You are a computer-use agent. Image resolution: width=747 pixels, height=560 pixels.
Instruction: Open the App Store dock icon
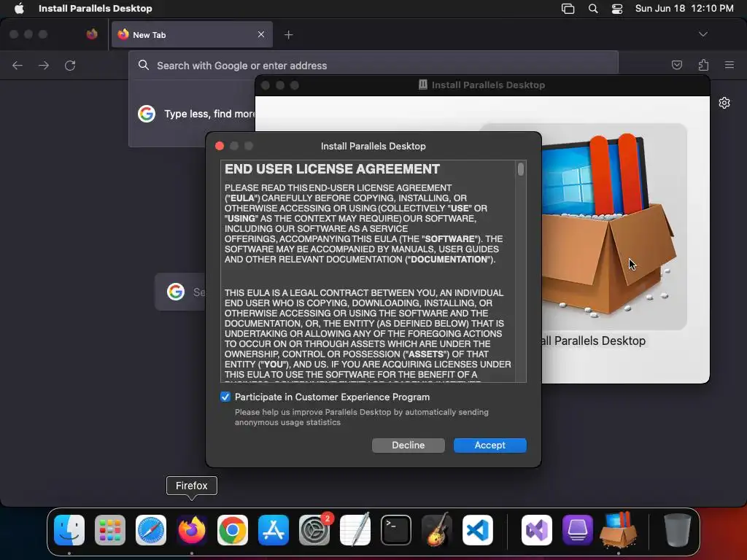pyautogui.click(x=274, y=530)
